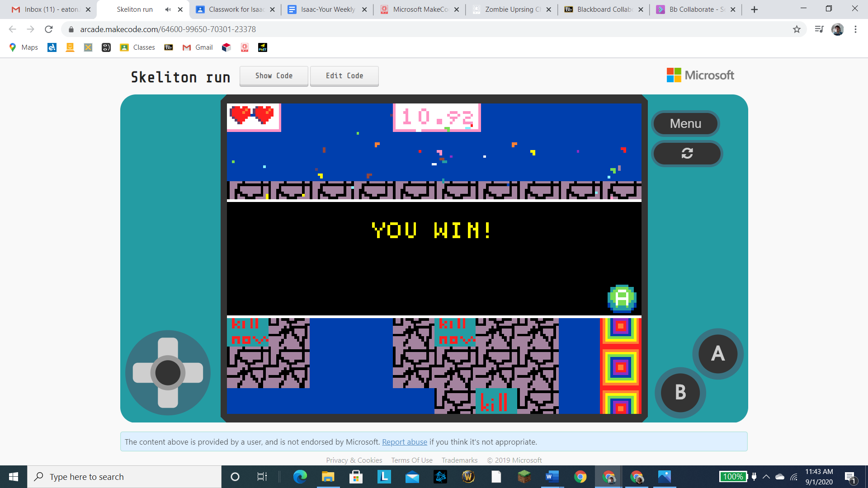Bookmark this page with star icon
Viewport: 868px width, 488px height.
(x=797, y=29)
